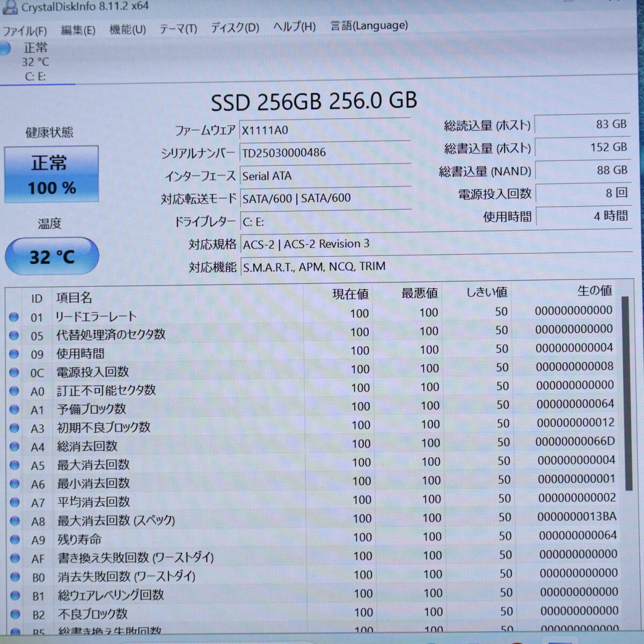Open the 機能(U) menu
The height and width of the screenshot is (644, 644).
(x=128, y=30)
